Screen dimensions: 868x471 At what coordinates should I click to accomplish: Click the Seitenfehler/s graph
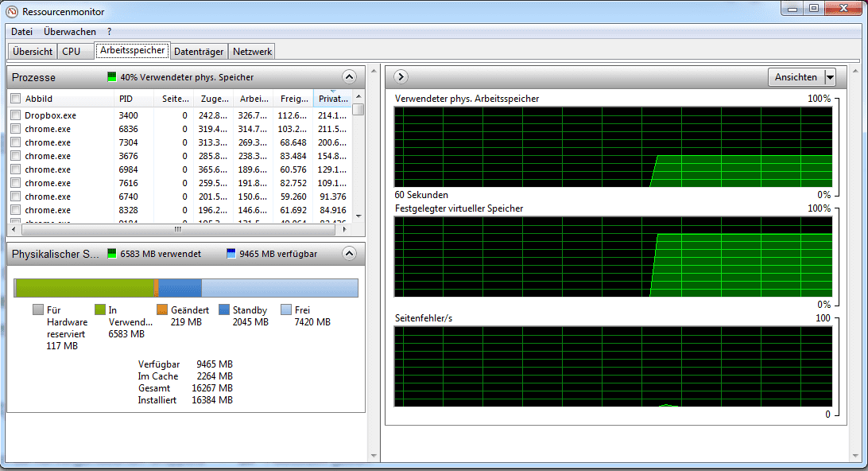point(613,366)
